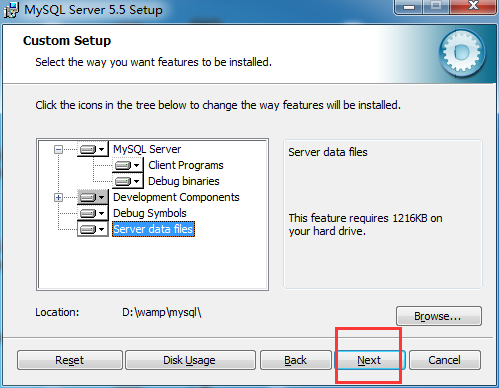499x388 pixels.
Task: Select Client Programs in feature tree
Action: tap(186, 165)
